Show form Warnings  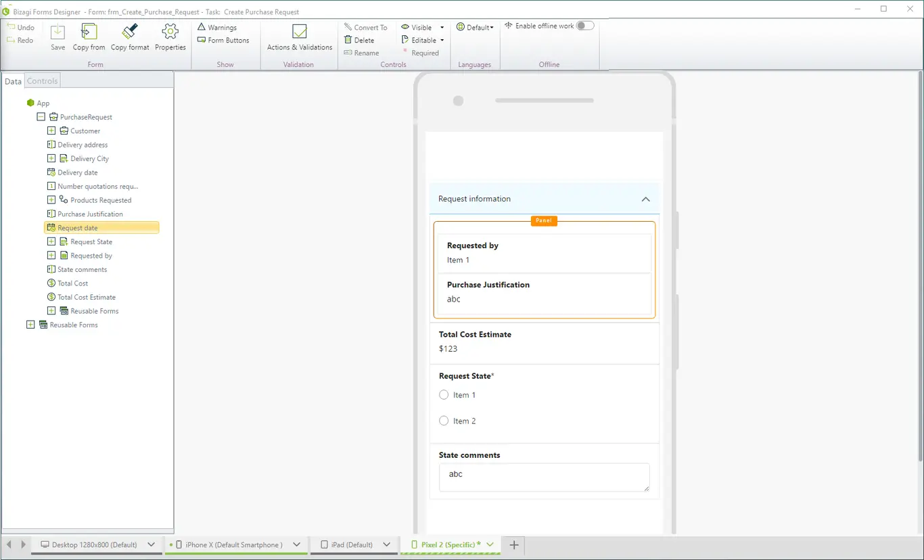click(x=217, y=27)
